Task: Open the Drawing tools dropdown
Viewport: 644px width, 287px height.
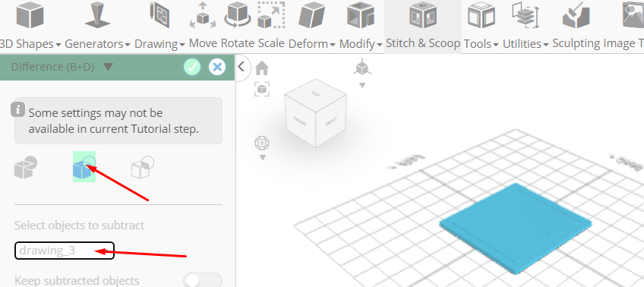Action: [x=159, y=43]
